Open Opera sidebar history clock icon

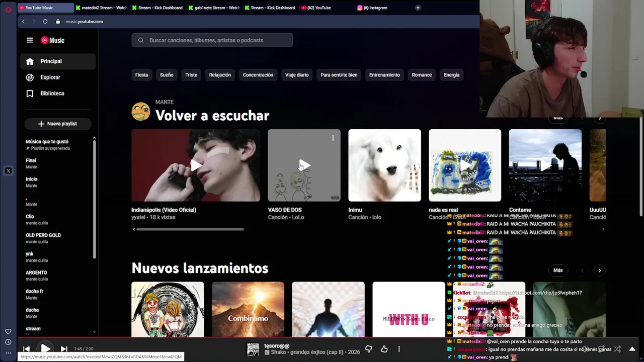pos(8,342)
